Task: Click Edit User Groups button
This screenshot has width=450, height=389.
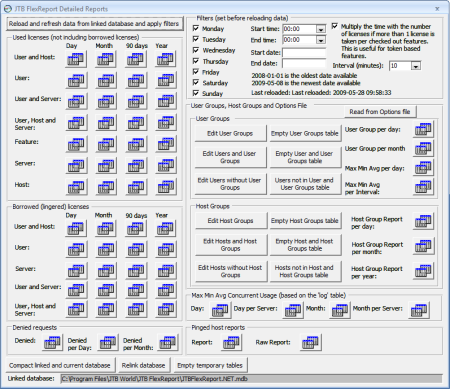Action: coord(230,133)
